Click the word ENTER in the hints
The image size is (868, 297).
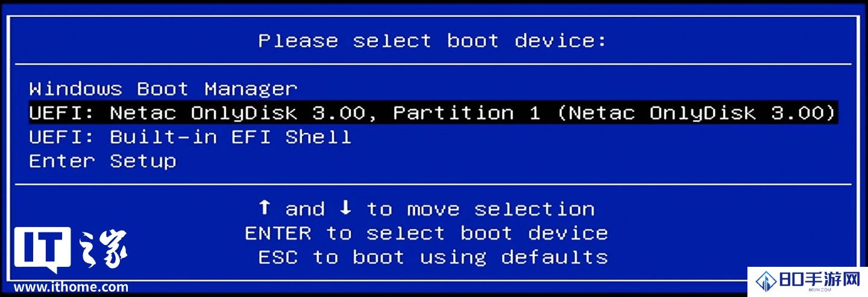click(278, 233)
